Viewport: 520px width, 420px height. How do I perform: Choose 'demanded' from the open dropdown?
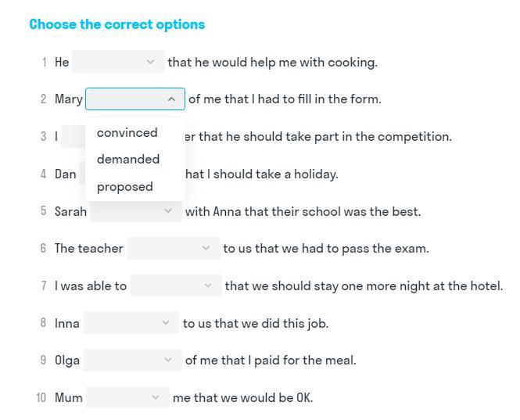pos(128,160)
